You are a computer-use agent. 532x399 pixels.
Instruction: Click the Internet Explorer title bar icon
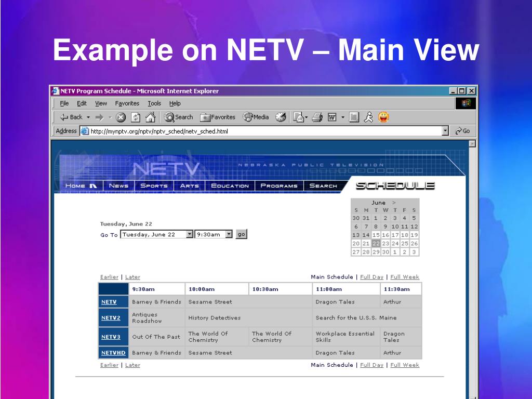(55, 91)
